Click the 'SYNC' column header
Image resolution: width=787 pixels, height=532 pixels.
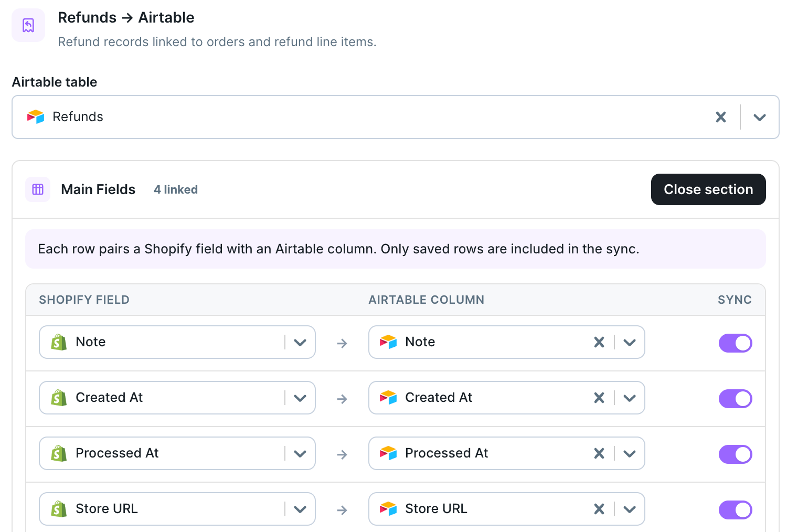pos(735,300)
